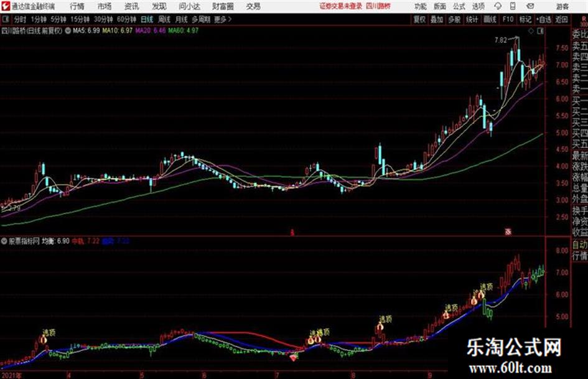Click the MA10: 6.97 indicator value
588x379 pixels.
[118, 30]
